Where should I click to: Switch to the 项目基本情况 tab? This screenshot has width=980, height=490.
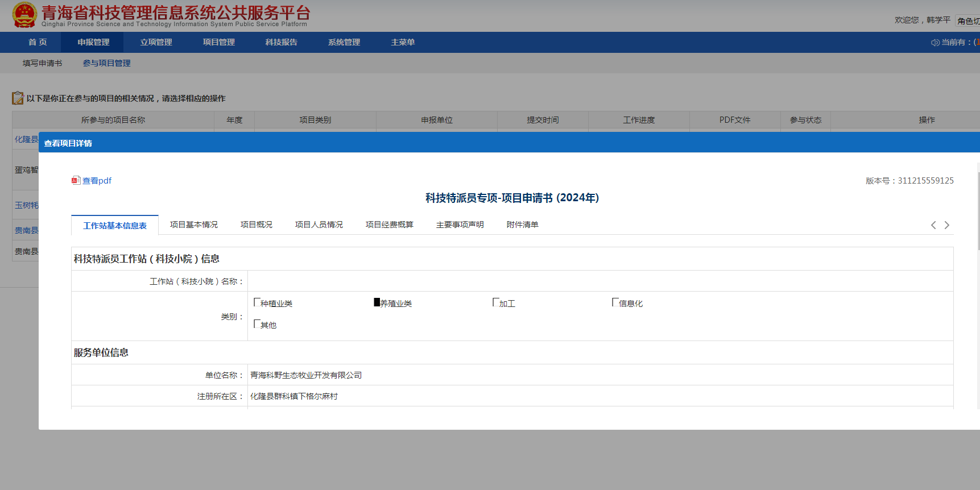point(194,225)
